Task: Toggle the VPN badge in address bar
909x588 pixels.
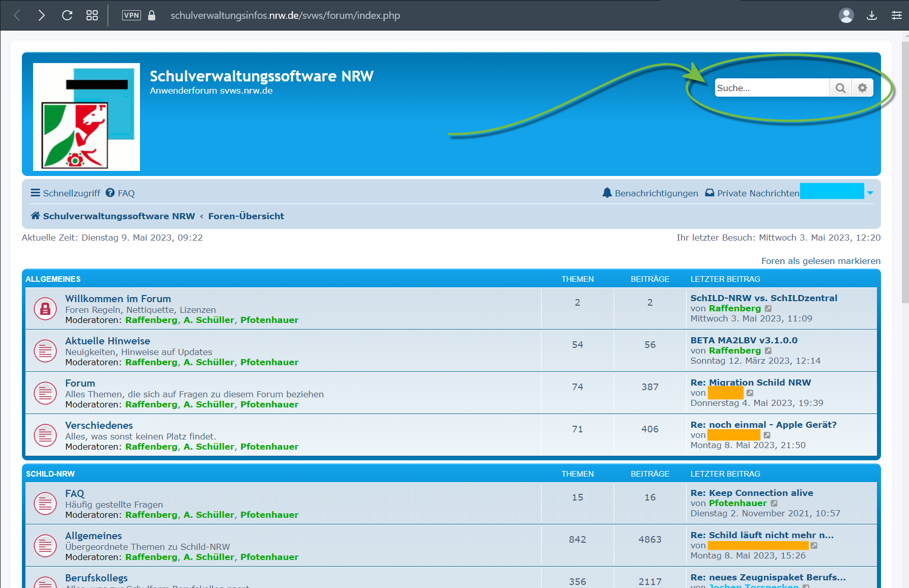Action: pyautogui.click(x=131, y=15)
